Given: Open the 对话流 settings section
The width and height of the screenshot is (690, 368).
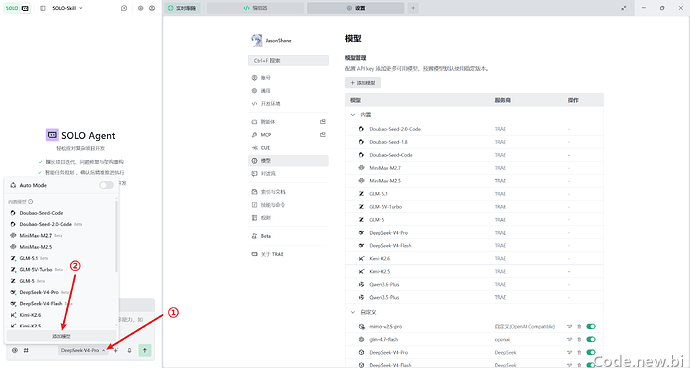Looking at the screenshot, I should (288, 173).
